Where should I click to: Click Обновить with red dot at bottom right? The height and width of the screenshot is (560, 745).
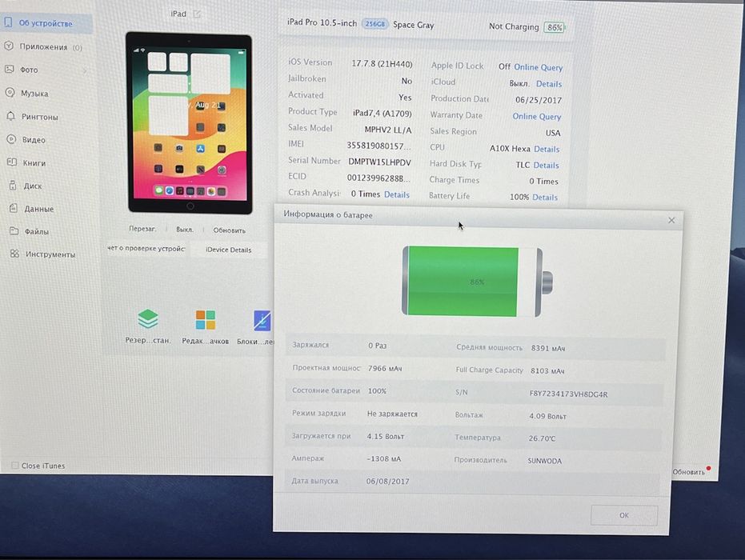click(688, 472)
